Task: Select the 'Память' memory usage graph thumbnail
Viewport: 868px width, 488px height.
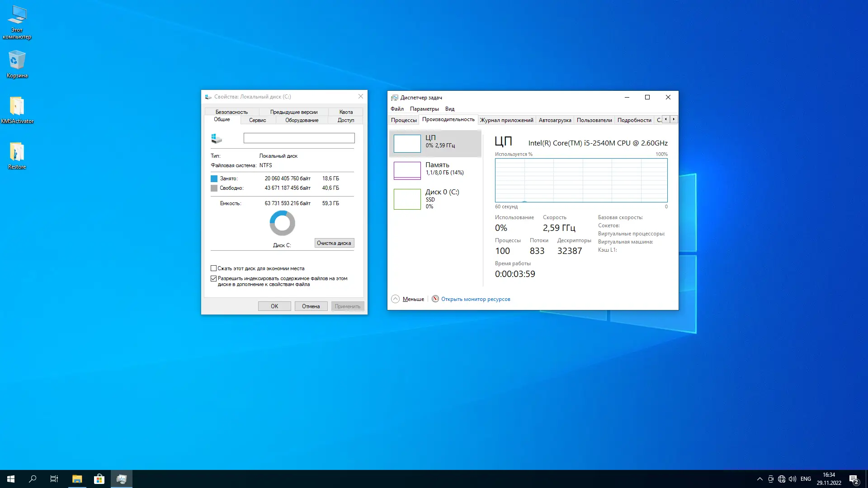Action: (x=407, y=170)
